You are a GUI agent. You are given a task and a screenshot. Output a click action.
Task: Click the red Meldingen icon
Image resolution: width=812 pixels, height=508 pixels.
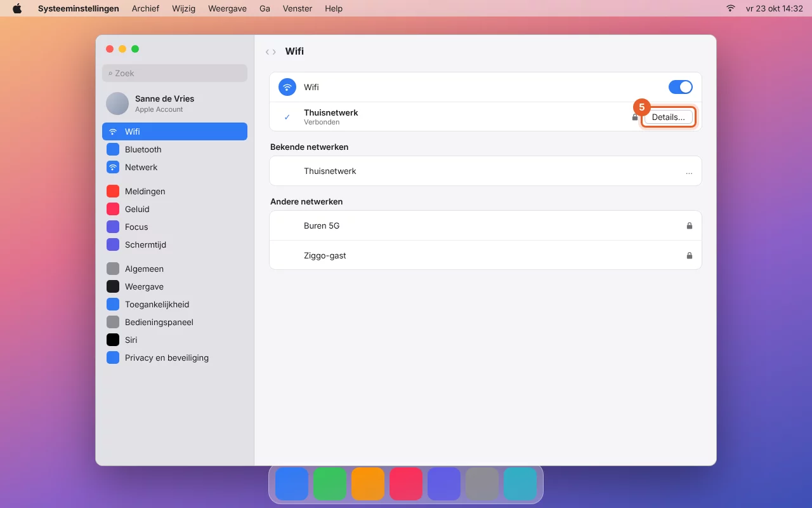tap(113, 191)
